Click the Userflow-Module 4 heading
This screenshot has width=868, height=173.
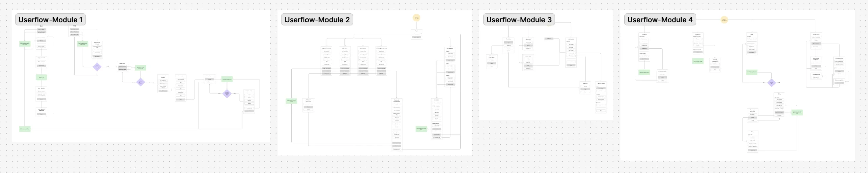pos(660,20)
